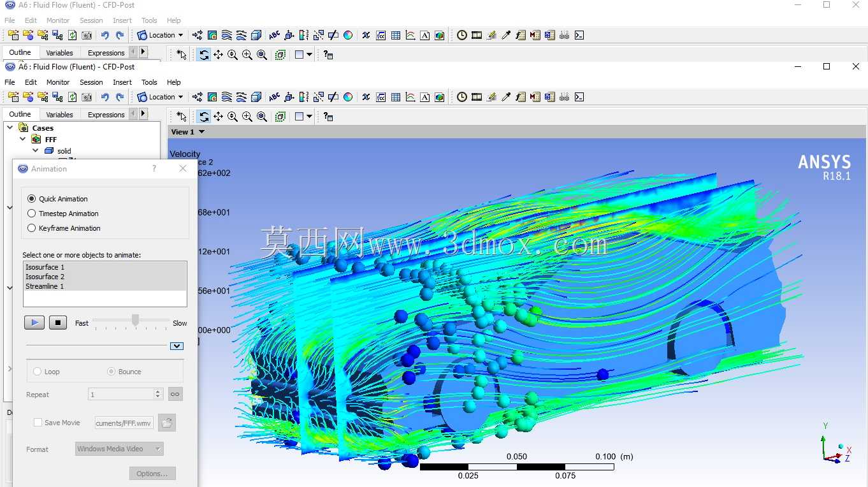Insert a Legend from front window toolbar

click(304, 97)
